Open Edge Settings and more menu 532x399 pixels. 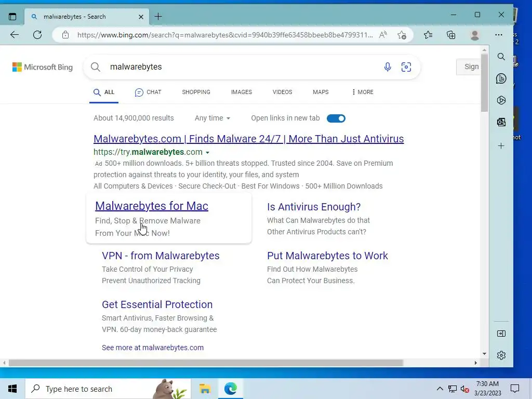coord(498,35)
